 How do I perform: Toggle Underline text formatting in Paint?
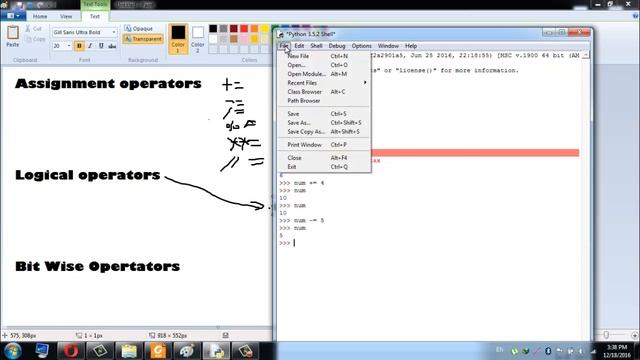pyautogui.click(x=101, y=46)
